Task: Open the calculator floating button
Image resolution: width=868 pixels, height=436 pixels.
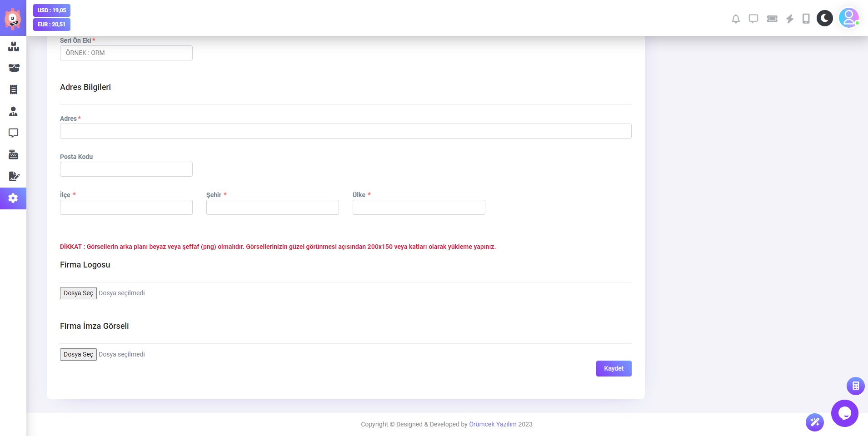Action: (x=855, y=386)
